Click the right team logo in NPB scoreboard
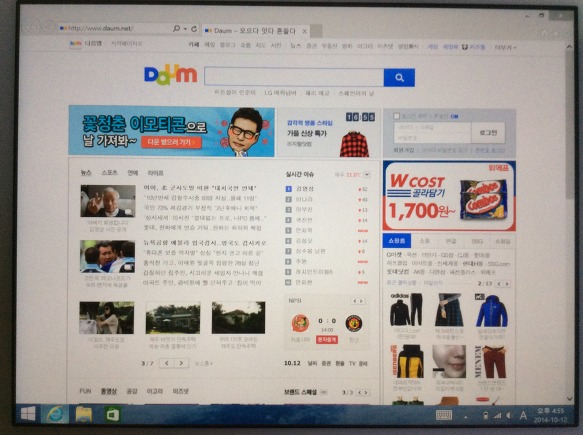 pyautogui.click(x=354, y=323)
